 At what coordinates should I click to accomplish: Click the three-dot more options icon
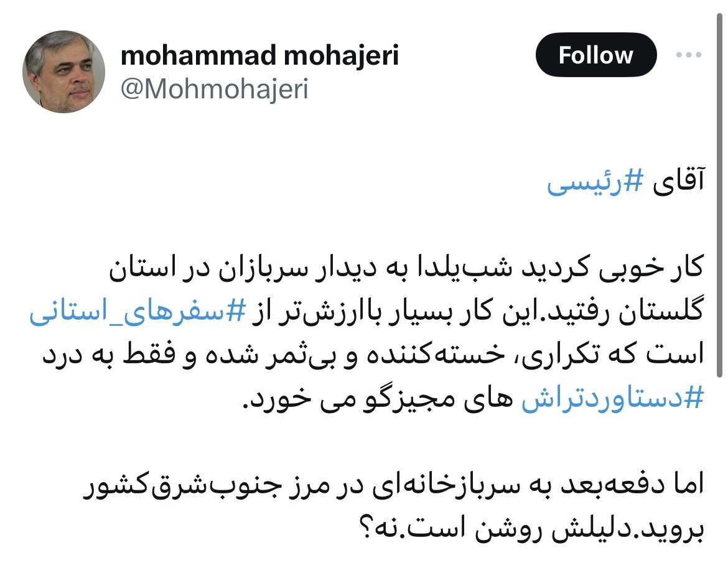[x=689, y=55]
